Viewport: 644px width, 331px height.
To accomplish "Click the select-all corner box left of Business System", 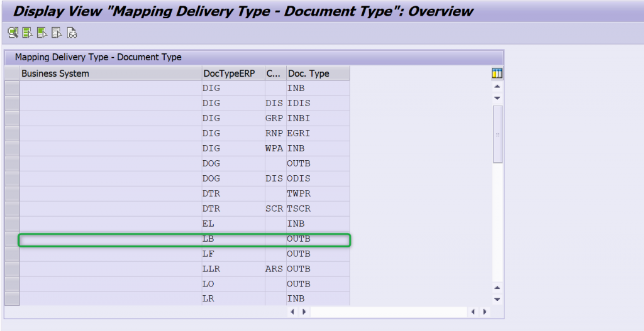I will tap(12, 73).
